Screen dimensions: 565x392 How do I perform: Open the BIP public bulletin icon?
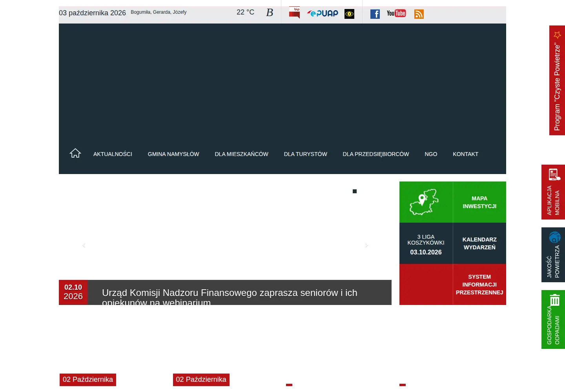click(x=294, y=13)
